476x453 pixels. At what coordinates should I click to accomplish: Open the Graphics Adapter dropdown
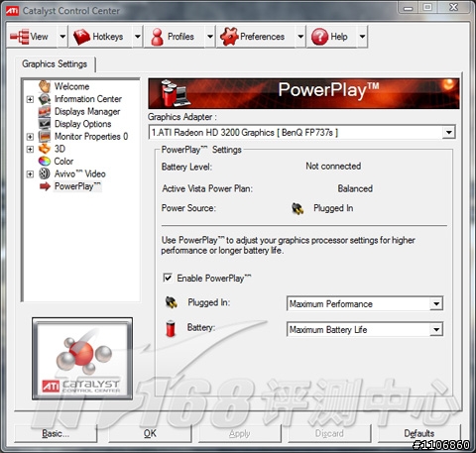pyautogui.click(x=448, y=133)
